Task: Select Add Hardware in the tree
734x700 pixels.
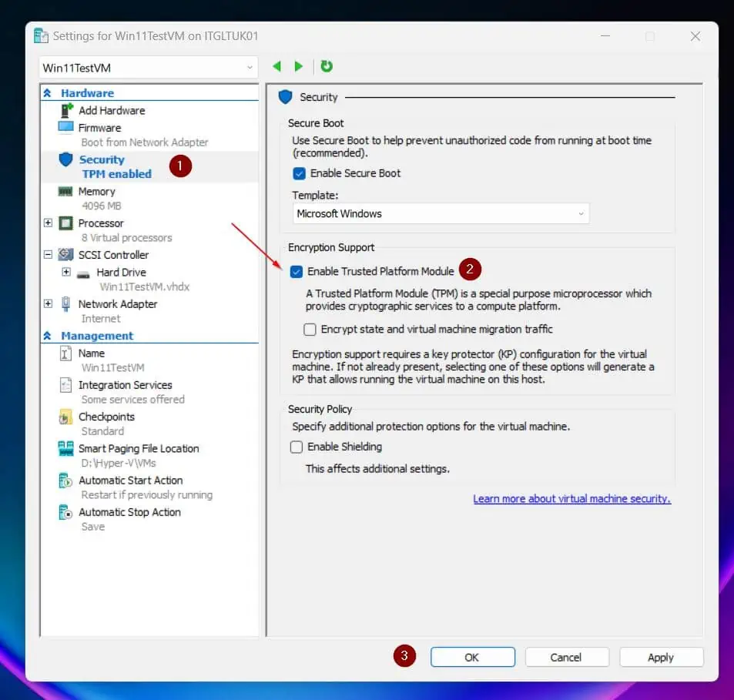Action: [112, 110]
